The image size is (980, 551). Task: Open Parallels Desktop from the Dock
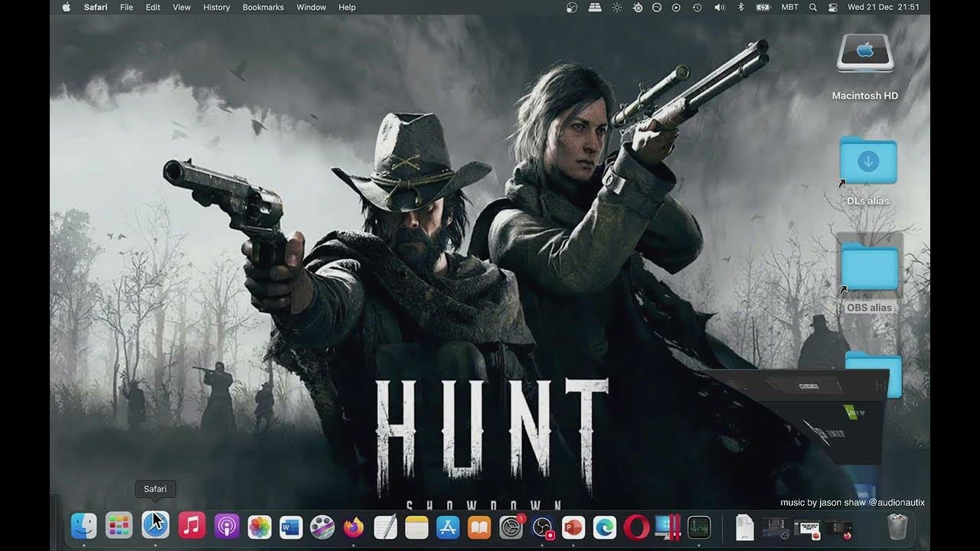click(x=668, y=527)
